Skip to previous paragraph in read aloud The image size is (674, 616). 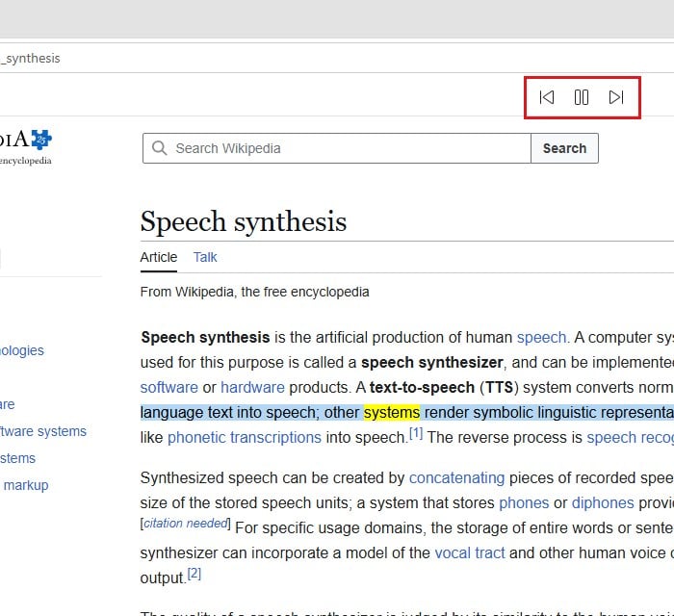coord(546,97)
